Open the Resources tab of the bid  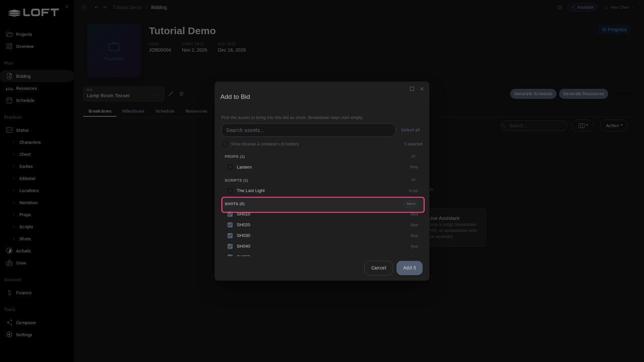pos(196,111)
